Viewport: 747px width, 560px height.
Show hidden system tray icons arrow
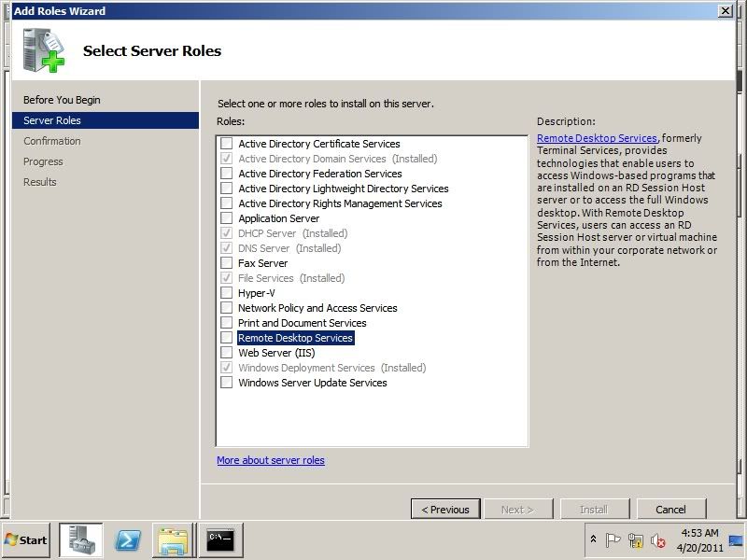pyautogui.click(x=593, y=539)
